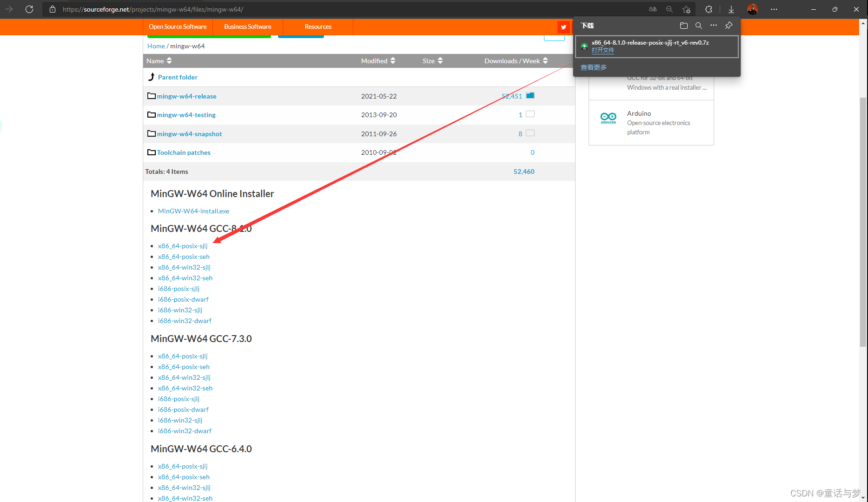Click GCC-8.1.0 i686-win32-dwarf link

click(x=185, y=321)
